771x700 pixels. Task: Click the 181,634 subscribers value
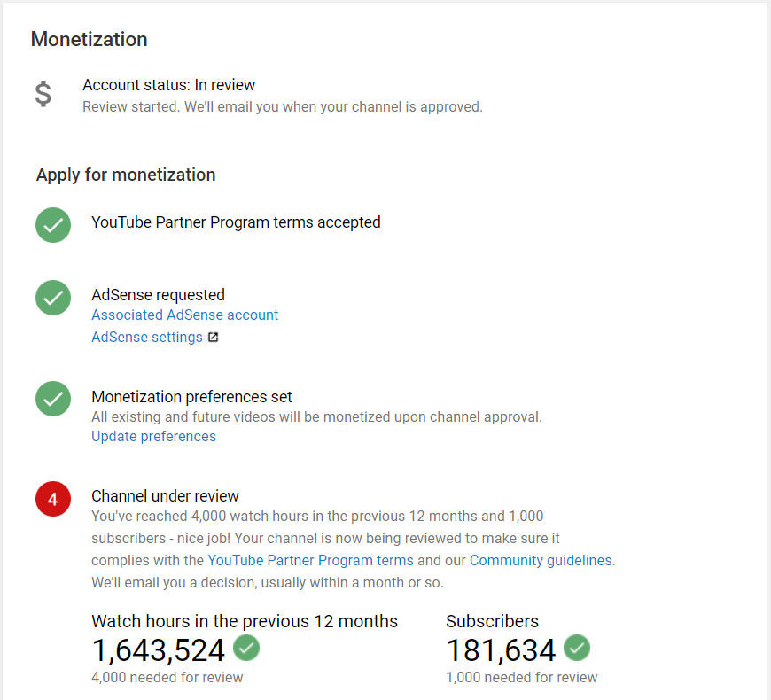(501, 650)
